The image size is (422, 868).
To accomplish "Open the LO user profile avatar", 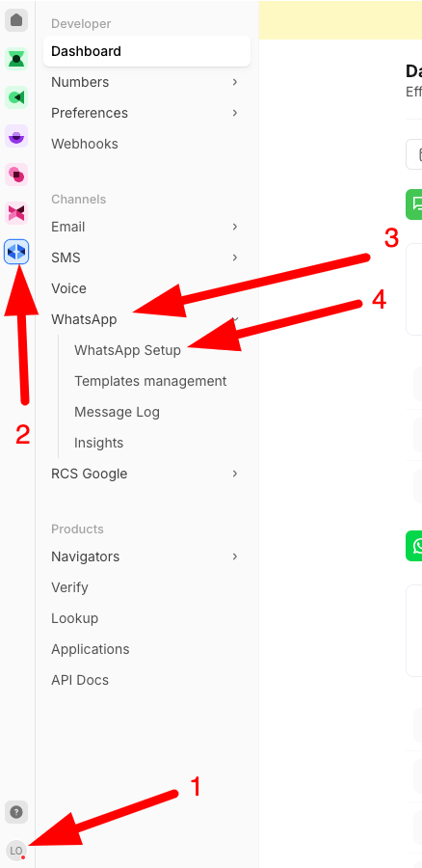I will [16, 850].
